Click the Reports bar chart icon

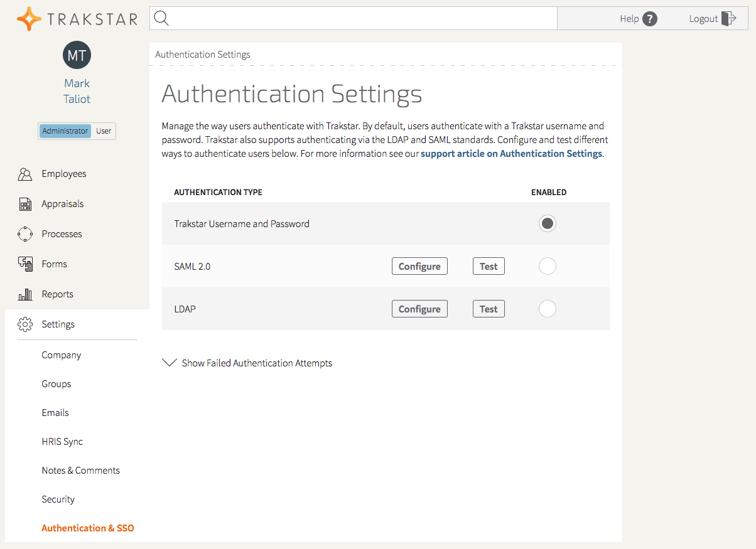pos(25,294)
